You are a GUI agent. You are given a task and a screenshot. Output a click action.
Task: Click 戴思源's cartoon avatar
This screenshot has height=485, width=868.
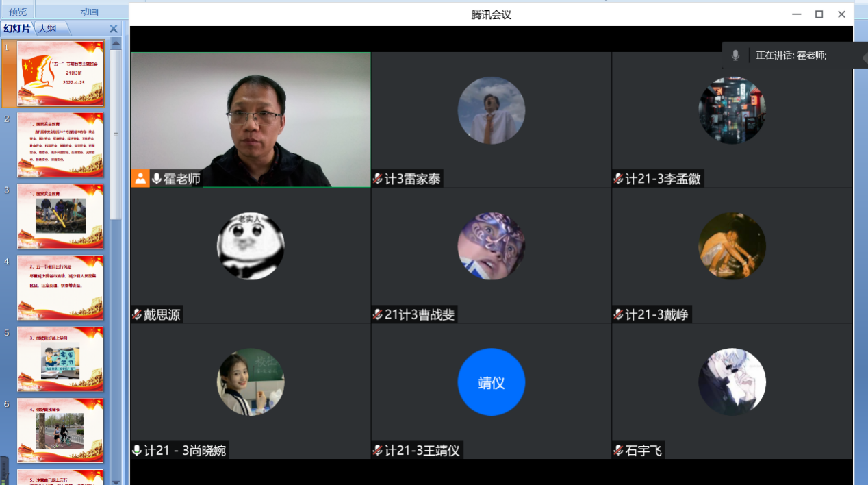[x=251, y=246]
